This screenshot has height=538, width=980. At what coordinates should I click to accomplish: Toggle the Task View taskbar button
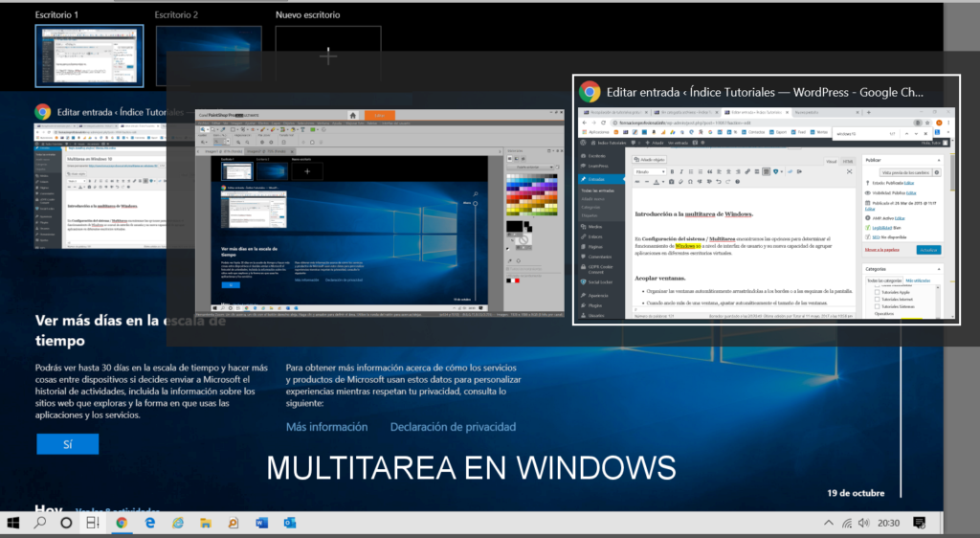93,523
